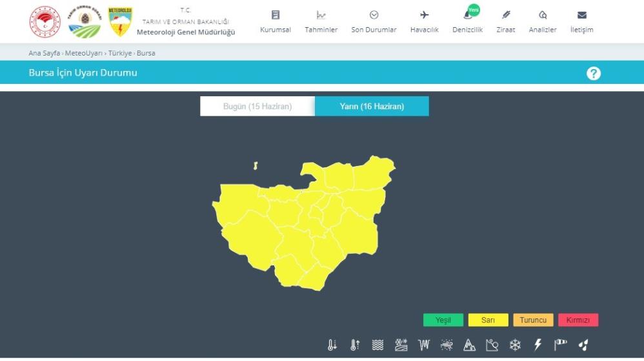The image size is (644, 361).
Task: Click the Sarı yellow legend swatch
Action: tap(488, 320)
